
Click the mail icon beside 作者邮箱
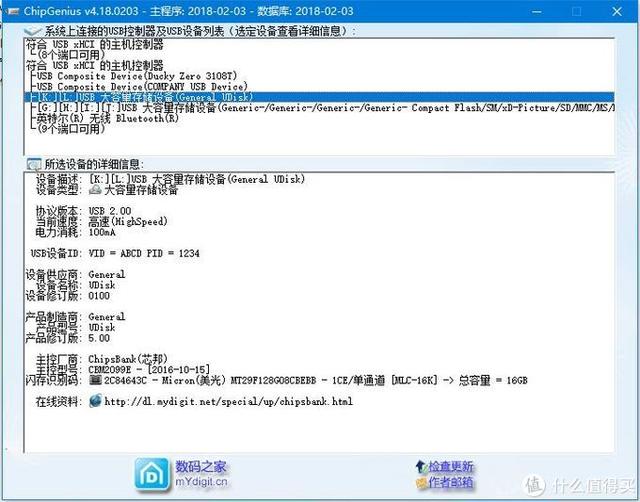(x=420, y=483)
